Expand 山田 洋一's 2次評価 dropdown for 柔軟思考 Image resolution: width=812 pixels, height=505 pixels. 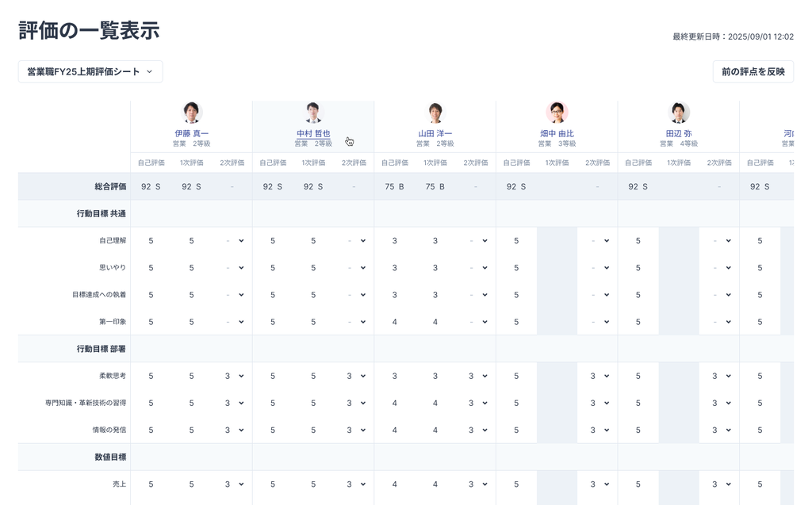pyautogui.click(x=477, y=377)
